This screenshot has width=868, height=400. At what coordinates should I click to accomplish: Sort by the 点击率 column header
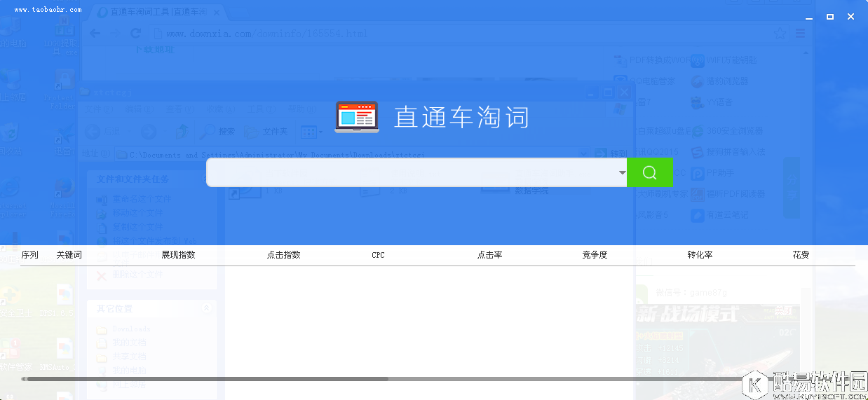(489, 255)
